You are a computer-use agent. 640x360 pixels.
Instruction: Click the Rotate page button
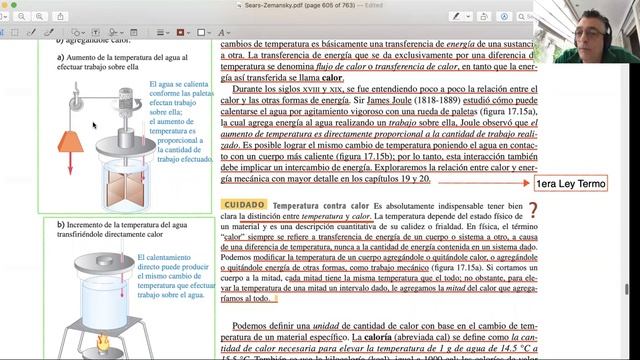coord(484,16)
